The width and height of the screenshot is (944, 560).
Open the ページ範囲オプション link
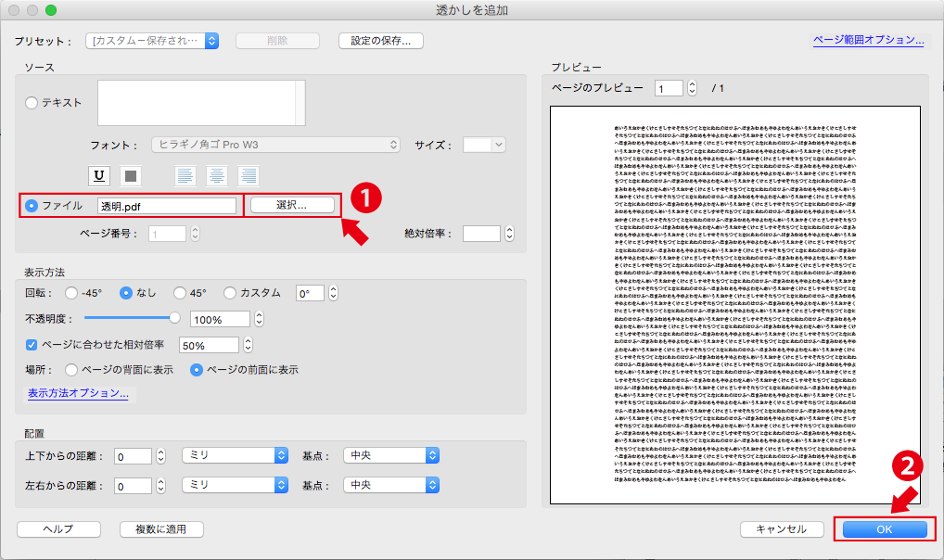tap(868, 40)
